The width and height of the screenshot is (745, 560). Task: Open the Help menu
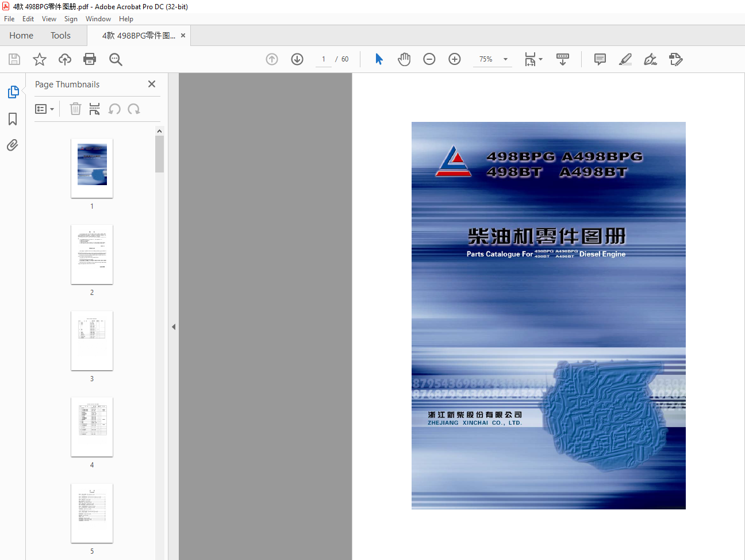pyautogui.click(x=126, y=19)
